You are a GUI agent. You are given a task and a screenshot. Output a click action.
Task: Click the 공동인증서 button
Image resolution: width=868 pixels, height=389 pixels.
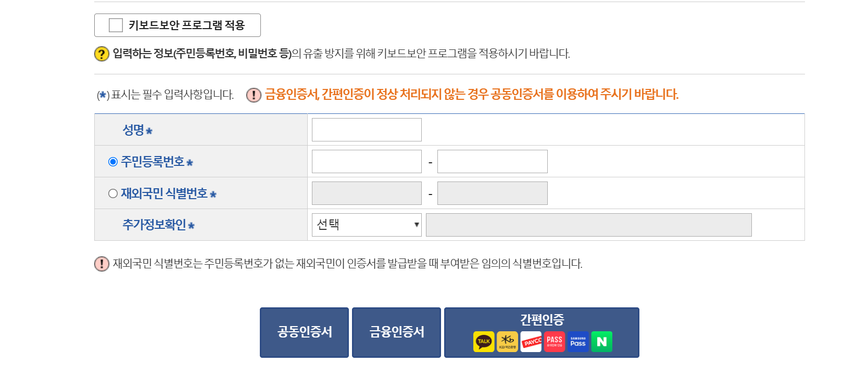tap(304, 332)
